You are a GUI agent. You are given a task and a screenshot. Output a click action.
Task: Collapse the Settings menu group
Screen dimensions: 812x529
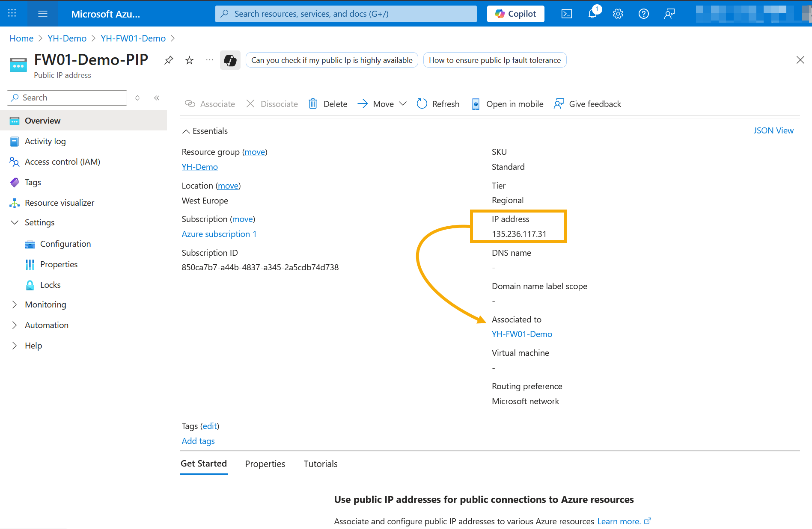(x=15, y=222)
